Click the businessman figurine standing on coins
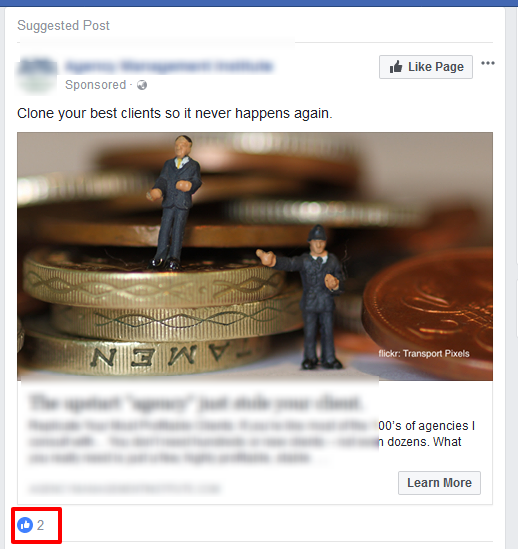Viewport: 518px width, 549px height. 174,203
